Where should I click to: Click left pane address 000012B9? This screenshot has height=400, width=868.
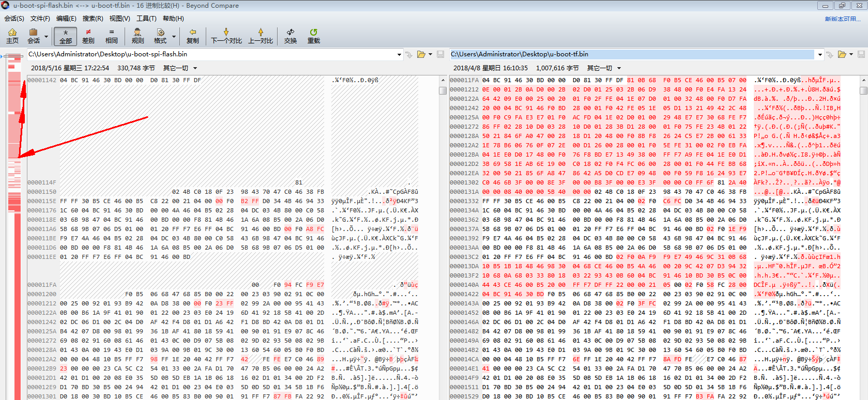(42, 368)
